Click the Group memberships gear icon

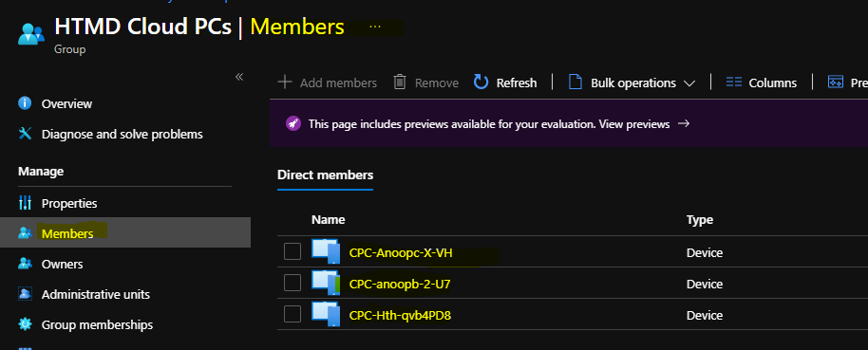tap(25, 324)
